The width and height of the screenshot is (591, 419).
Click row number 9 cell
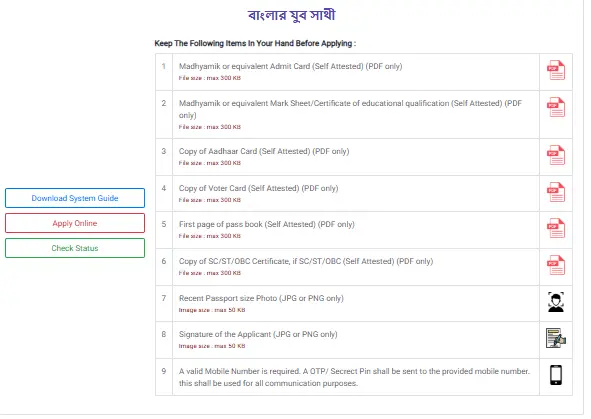164,377
